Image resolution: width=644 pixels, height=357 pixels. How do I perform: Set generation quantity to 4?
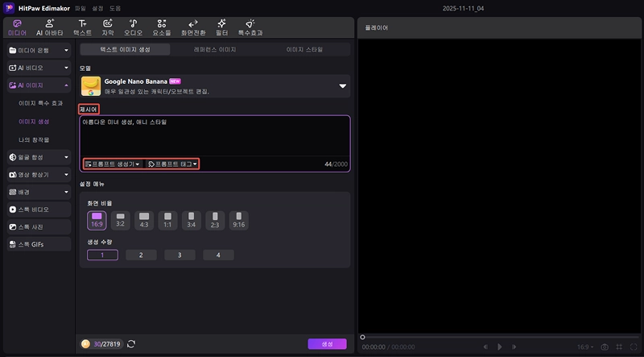tap(218, 255)
